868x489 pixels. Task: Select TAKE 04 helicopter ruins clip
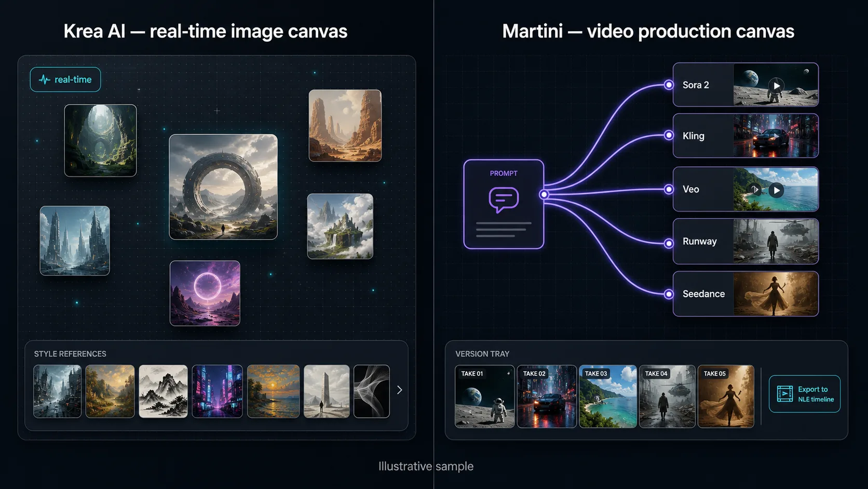pyautogui.click(x=667, y=397)
